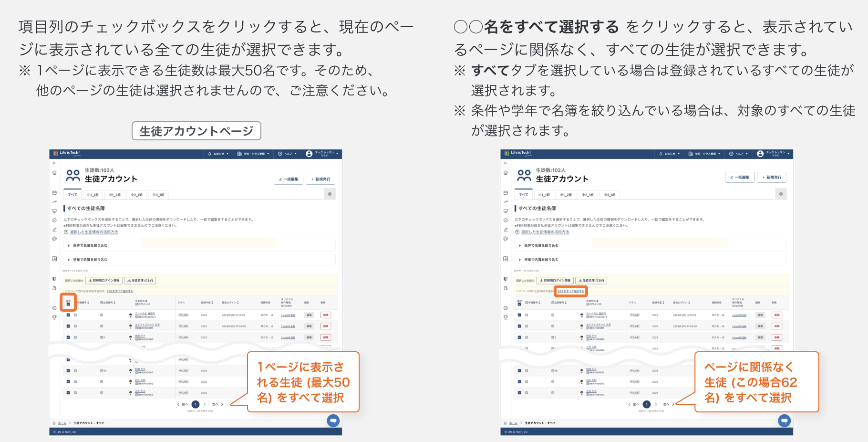Image resolution: width=868 pixels, height=442 pixels.
Task: Click the palette icon in the right screenshot's sidebar
Action: (x=506, y=239)
